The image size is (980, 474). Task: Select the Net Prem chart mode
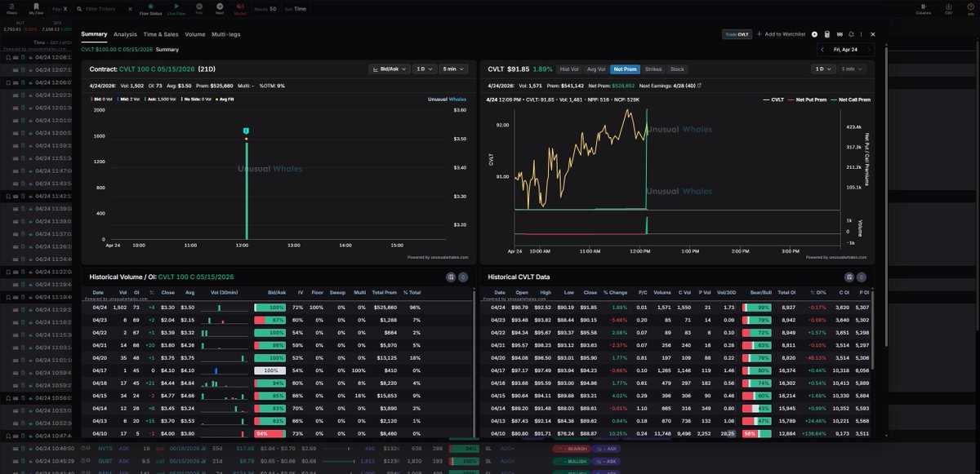point(626,69)
